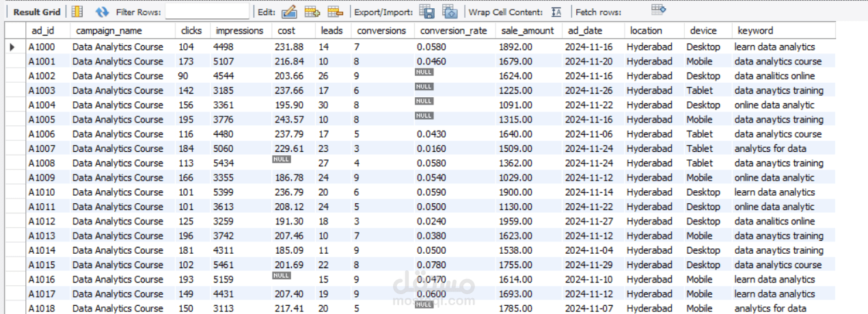Click the sale_amount column header
Viewport: 868px width, 314px height.
click(x=528, y=30)
